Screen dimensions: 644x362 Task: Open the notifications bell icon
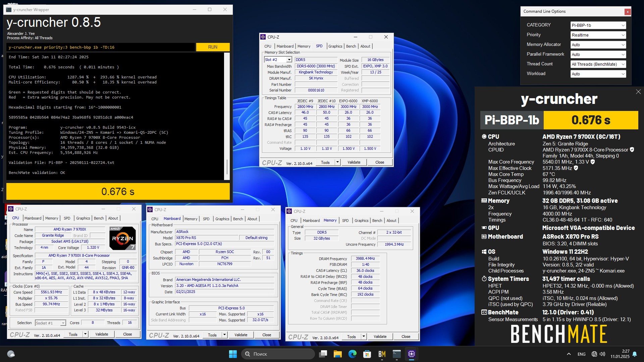click(635, 354)
